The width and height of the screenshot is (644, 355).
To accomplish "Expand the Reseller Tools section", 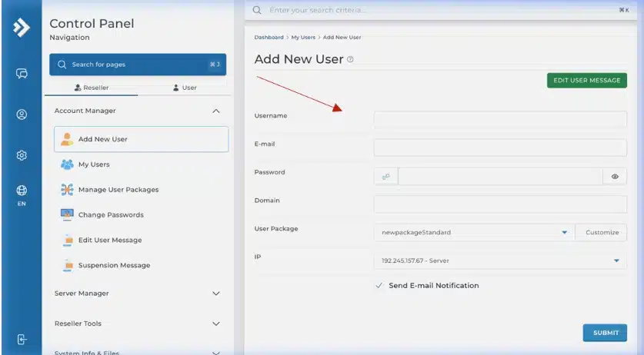I will (x=216, y=323).
